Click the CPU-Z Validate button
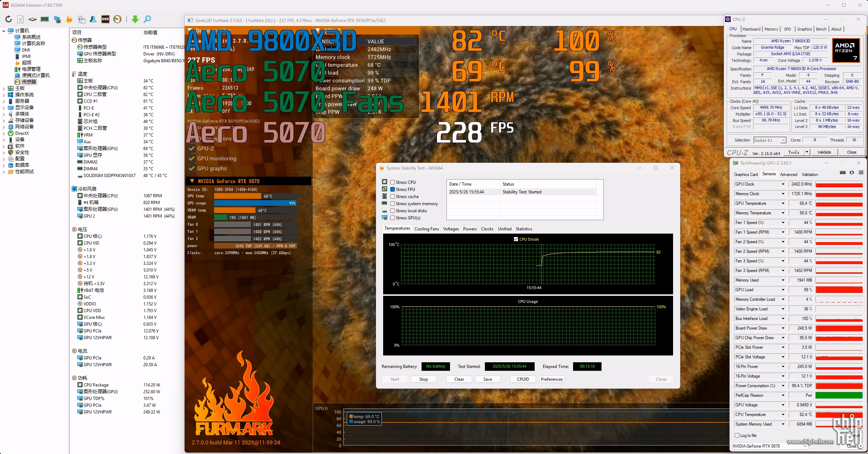This screenshot has height=454, width=868. [x=824, y=152]
